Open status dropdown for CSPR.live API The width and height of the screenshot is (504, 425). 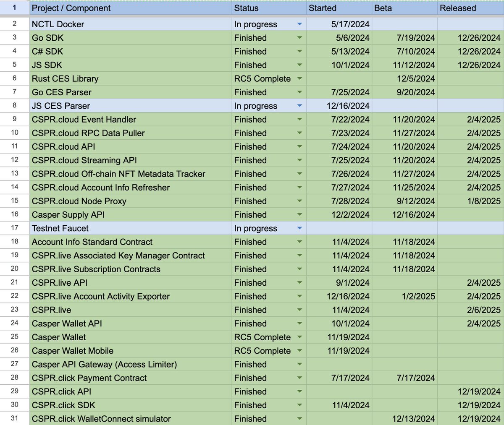coord(299,283)
